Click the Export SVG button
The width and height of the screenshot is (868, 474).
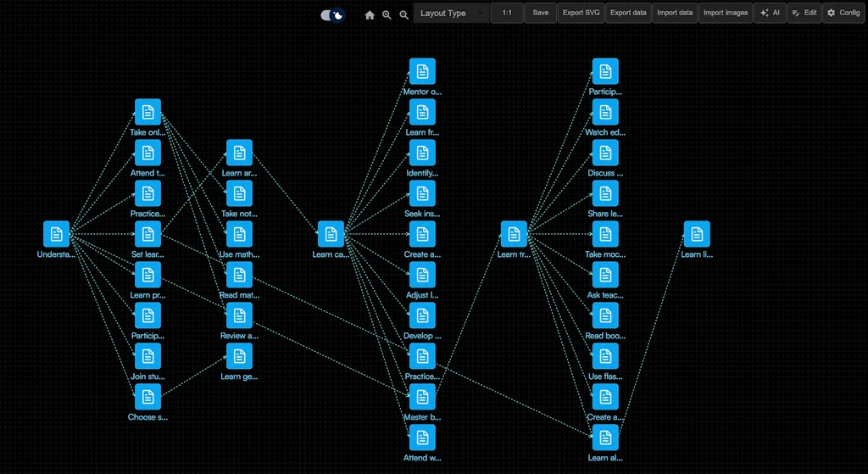click(581, 13)
